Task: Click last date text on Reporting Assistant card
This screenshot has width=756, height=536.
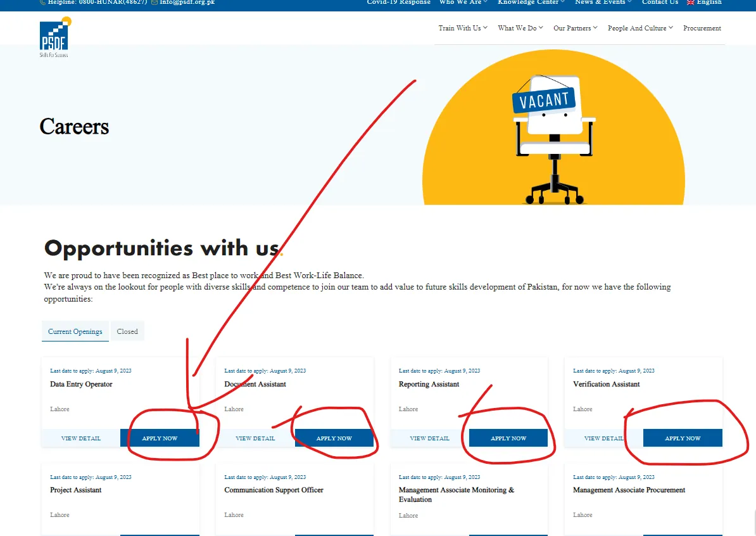Action: (x=439, y=371)
